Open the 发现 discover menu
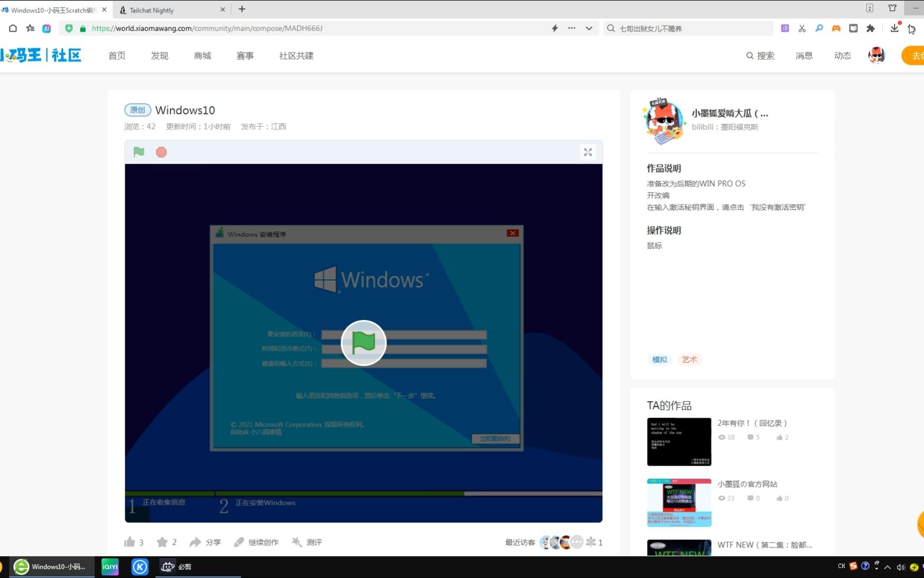The image size is (924, 578). [159, 56]
